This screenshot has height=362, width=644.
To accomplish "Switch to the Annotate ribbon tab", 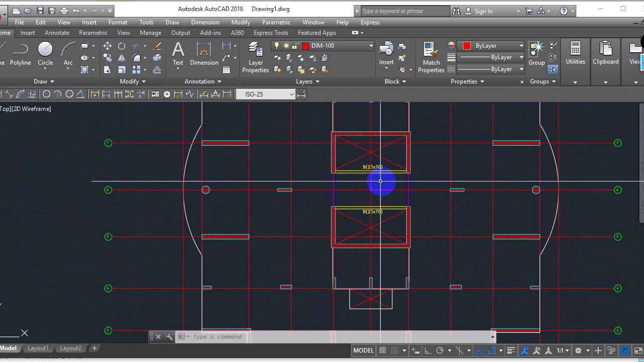I will pos(57,33).
